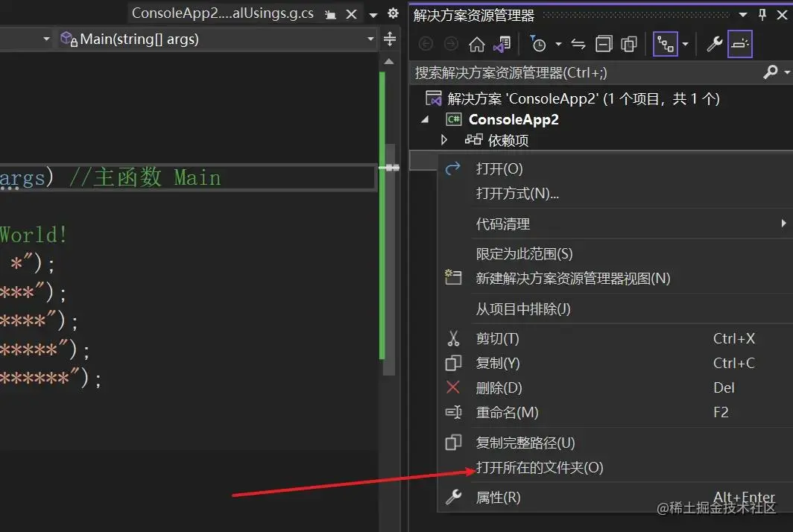Click the back navigation arrow button

(x=426, y=43)
